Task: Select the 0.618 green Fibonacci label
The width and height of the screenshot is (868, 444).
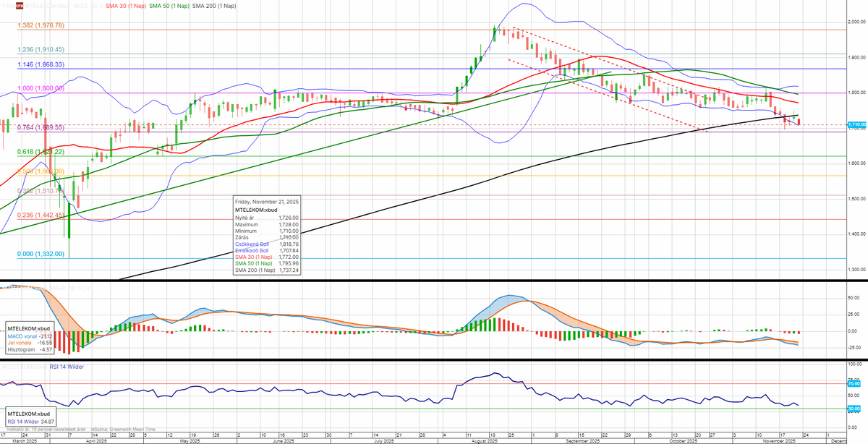Action: pos(41,152)
